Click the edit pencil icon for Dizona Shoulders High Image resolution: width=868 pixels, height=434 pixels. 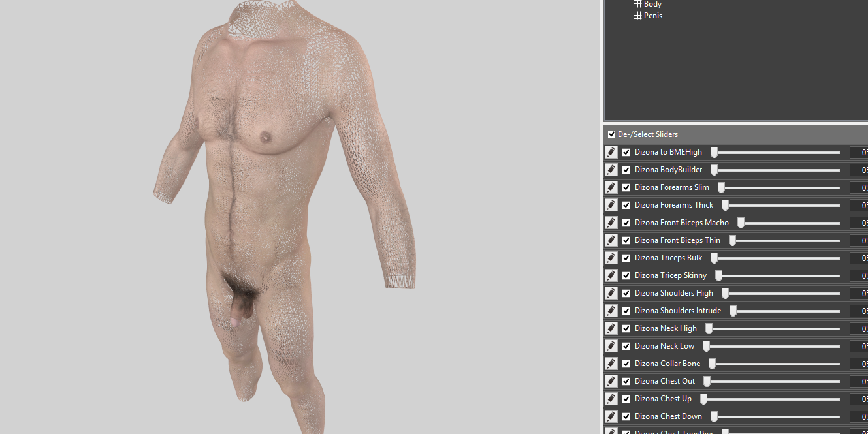[611, 293]
